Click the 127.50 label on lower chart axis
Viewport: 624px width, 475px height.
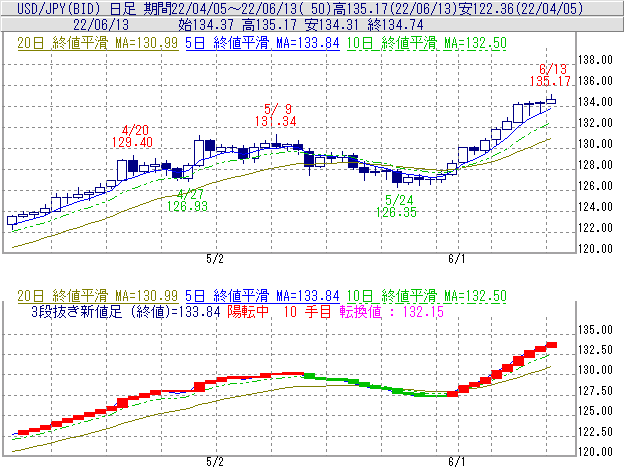tap(595, 391)
